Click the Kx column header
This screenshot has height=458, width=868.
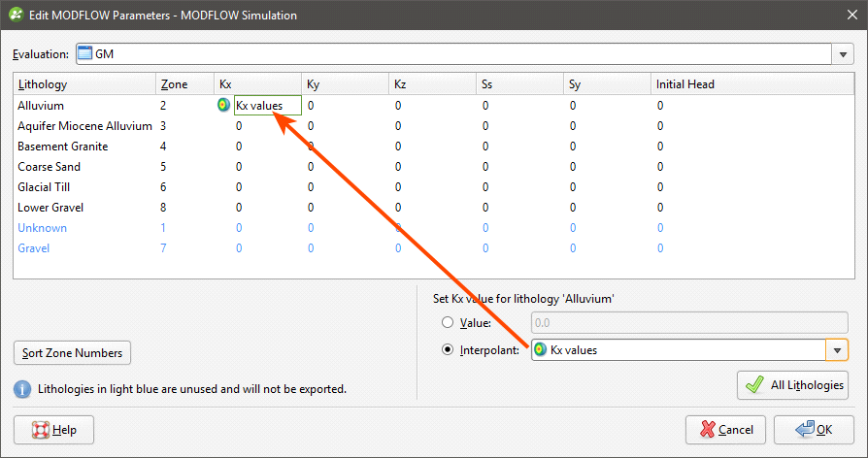(x=258, y=84)
